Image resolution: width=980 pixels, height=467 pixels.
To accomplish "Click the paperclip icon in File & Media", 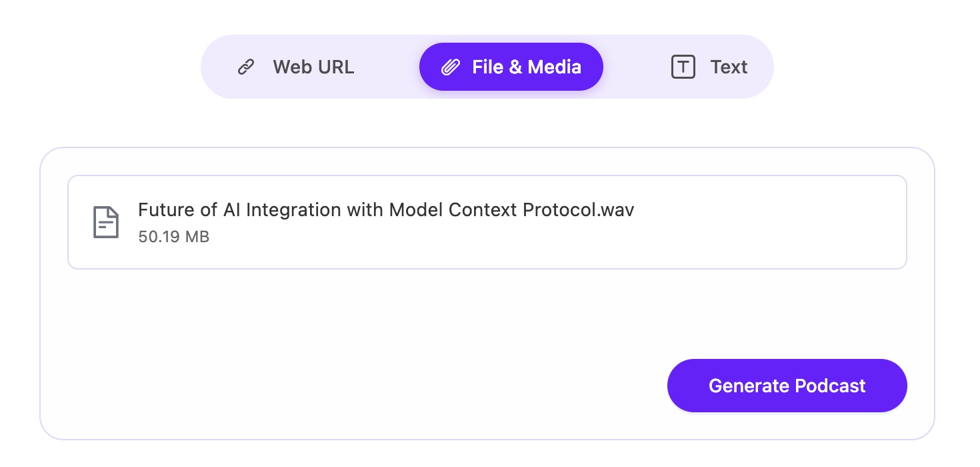I will pos(451,67).
